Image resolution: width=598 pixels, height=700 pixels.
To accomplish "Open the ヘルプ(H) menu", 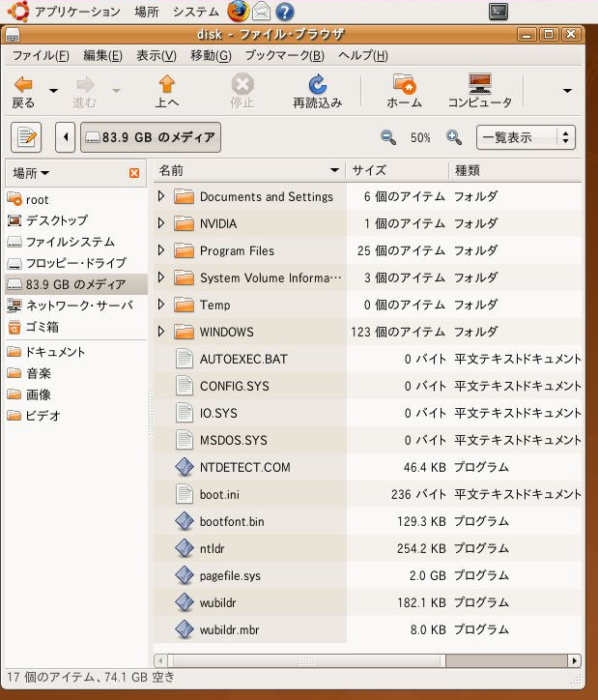I will [363, 55].
